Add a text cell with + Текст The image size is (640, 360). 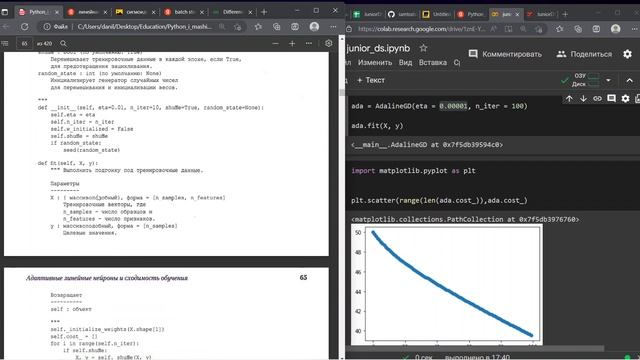[371, 80]
